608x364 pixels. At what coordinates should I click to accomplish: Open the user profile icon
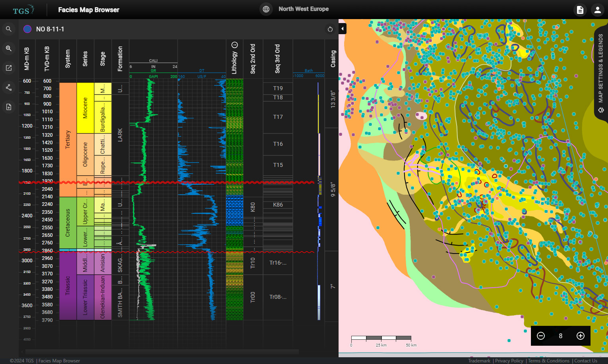tap(598, 9)
